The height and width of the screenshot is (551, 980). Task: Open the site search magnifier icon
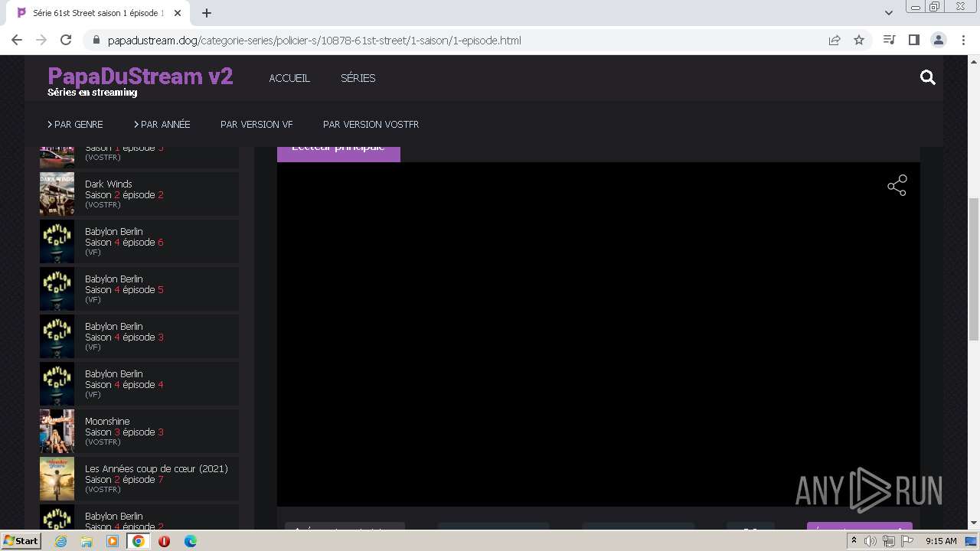pyautogui.click(x=928, y=77)
